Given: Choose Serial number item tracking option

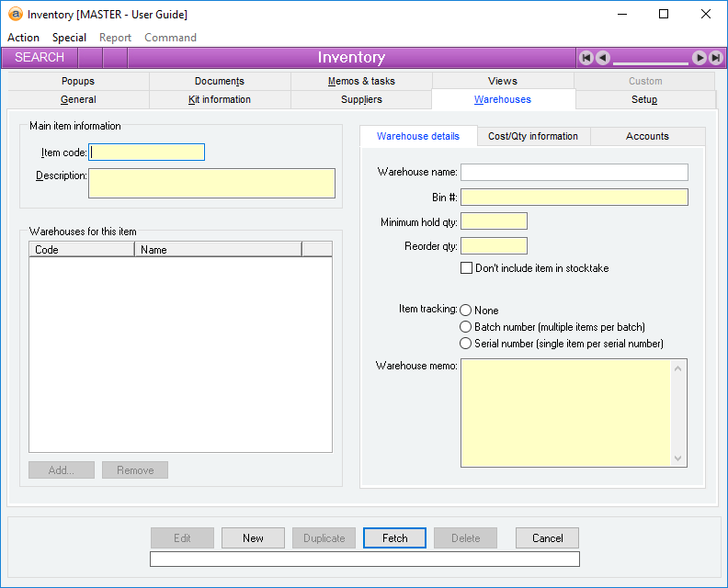Looking at the screenshot, I should (466, 344).
